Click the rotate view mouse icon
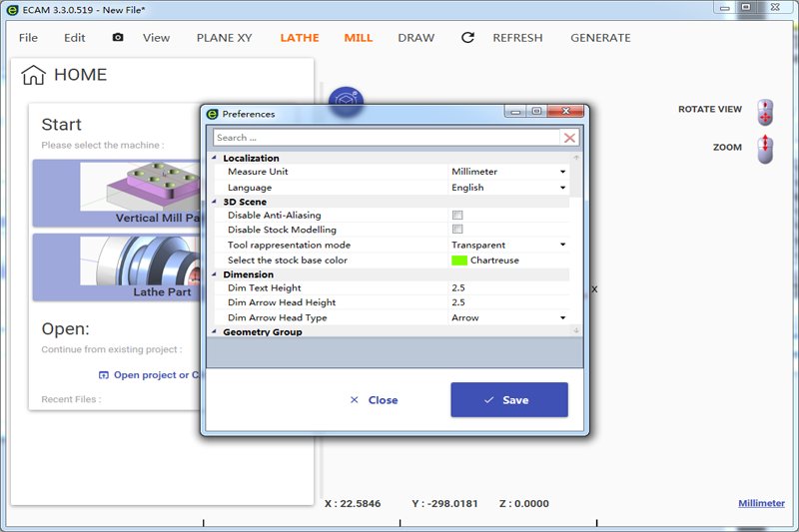 (x=765, y=112)
